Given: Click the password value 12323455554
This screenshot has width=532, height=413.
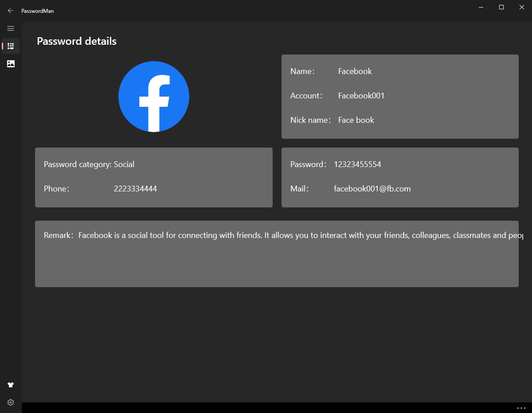Looking at the screenshot, I should (x=357, y=164).
